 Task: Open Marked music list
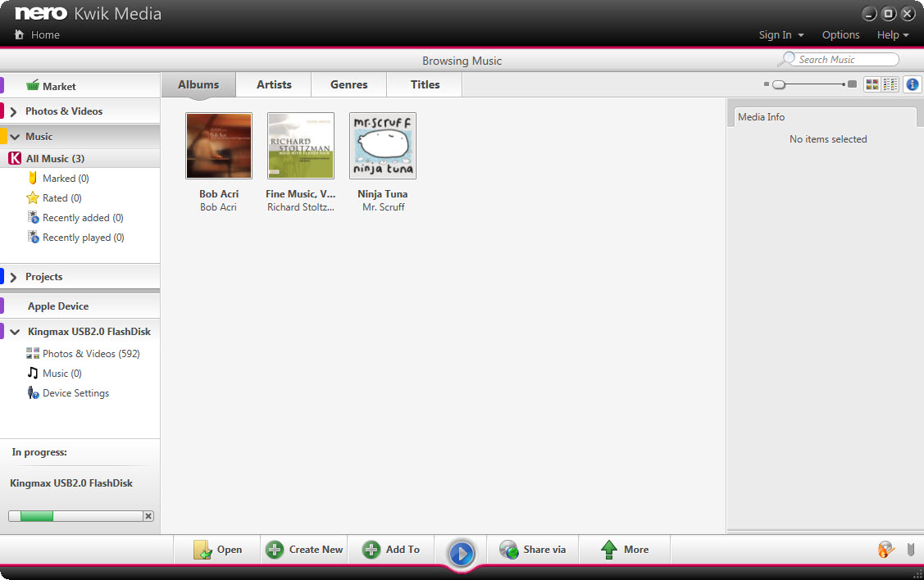pyautogui.click(x=66, y=178)
